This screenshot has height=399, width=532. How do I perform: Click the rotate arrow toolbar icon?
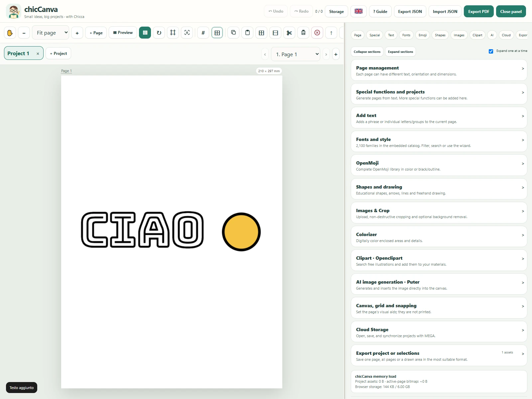pos(159,33)
